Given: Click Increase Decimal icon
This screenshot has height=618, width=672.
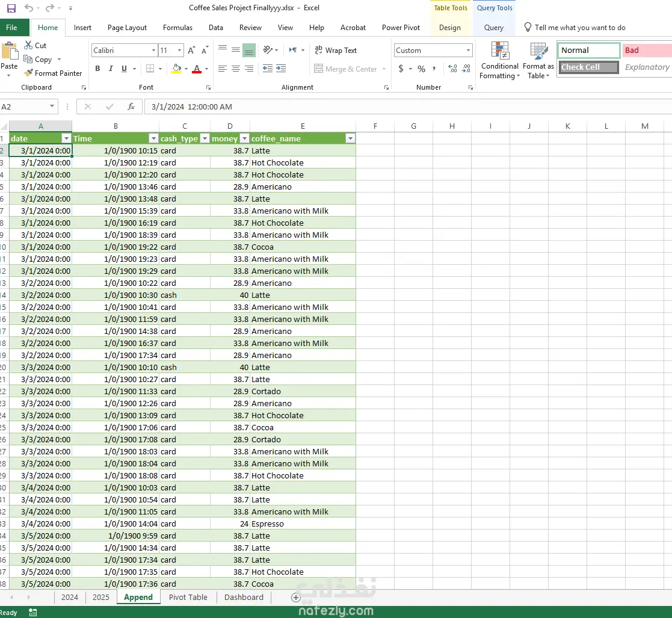Looking at the screenshot, I should pos(452,69).
